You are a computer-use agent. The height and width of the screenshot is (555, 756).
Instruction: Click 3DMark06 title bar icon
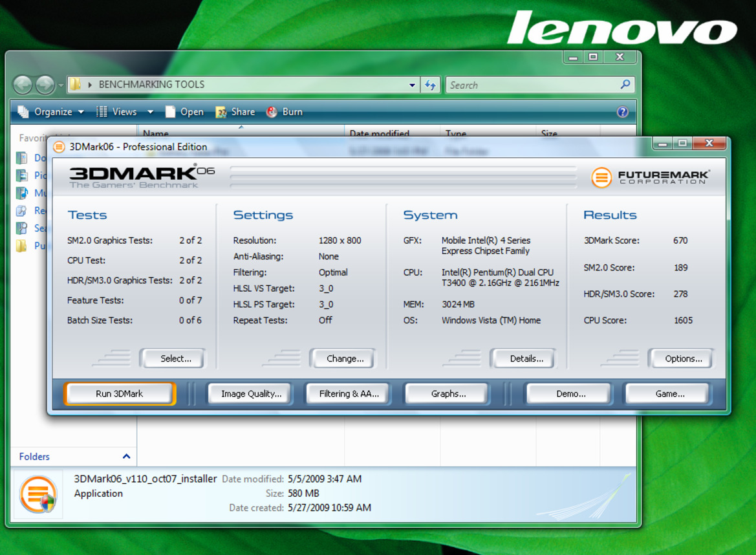[59, 147]
